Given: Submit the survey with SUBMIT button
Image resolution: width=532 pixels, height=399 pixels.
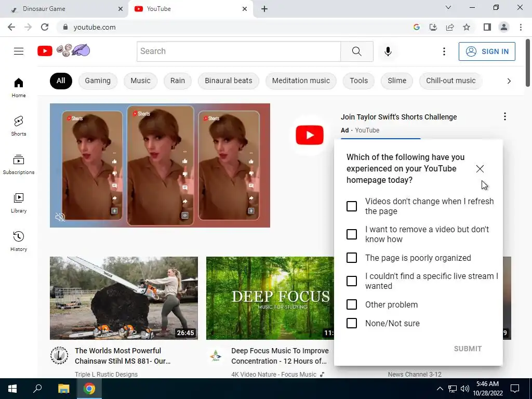Looking at the screenshot, I should tap(468, 349).
